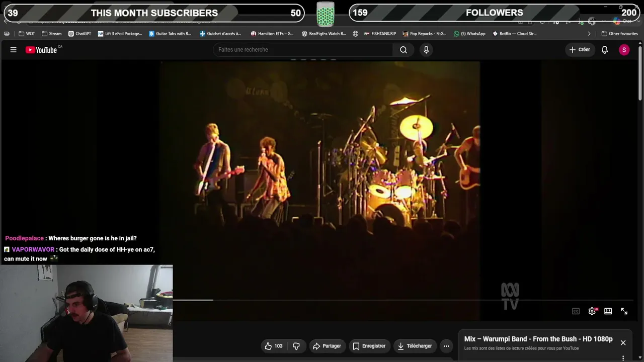Open the 'BotRix — Cloud Str...' bookmark
The image size is (644, 362).
tap(514, 34)
